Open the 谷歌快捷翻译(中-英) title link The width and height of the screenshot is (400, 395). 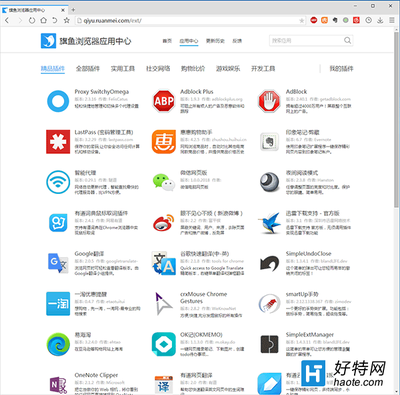click(205, 254)
